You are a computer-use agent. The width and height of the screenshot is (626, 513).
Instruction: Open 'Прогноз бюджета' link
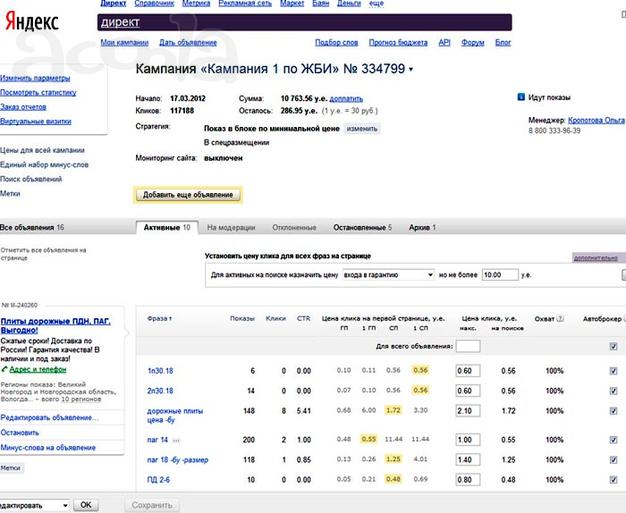click(398, 43)
